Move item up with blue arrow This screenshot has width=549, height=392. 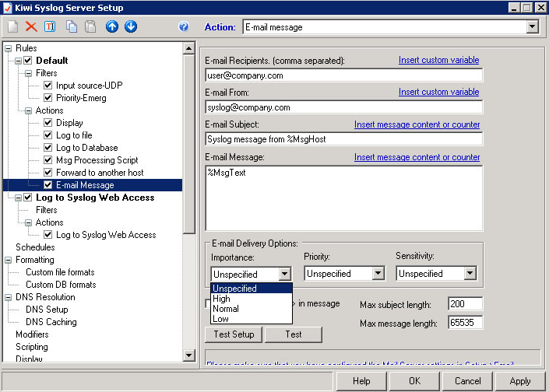click(112, 26)
